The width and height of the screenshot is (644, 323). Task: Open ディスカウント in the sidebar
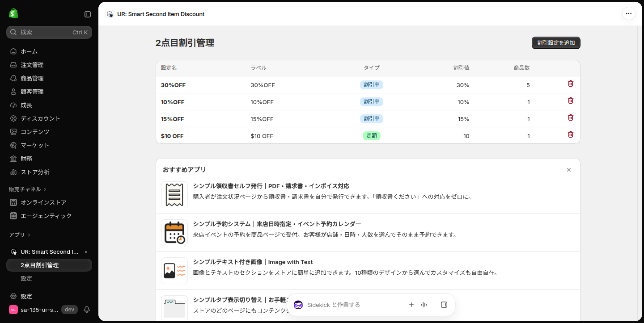click(49, 118)
